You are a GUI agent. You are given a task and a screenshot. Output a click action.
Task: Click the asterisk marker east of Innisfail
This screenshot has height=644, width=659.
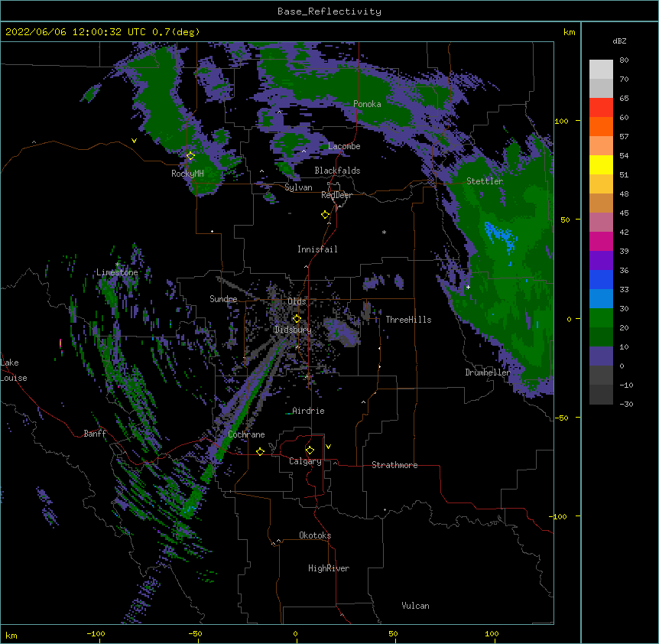384,233
